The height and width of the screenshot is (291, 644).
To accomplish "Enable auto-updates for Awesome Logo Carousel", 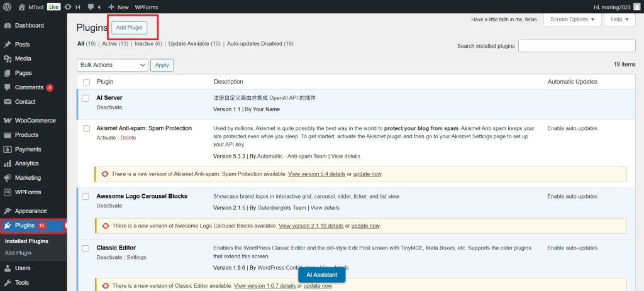I will 572,197.
